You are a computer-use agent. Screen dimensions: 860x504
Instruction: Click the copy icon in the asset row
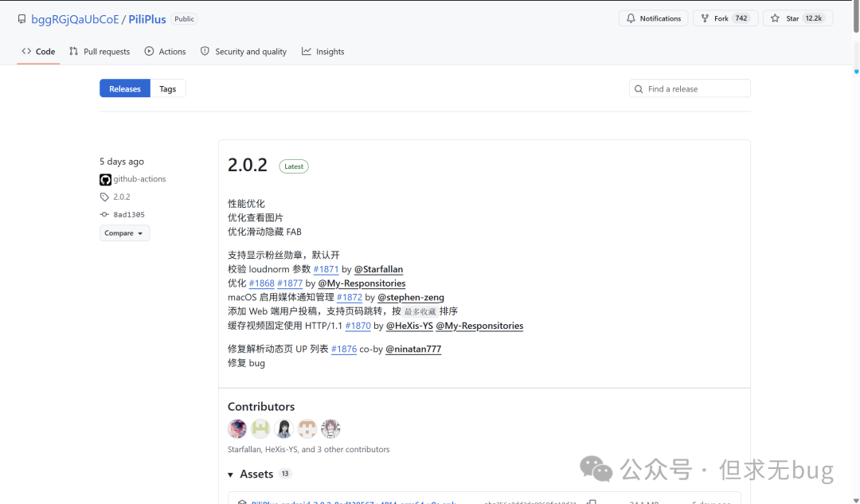pos(592,502)
